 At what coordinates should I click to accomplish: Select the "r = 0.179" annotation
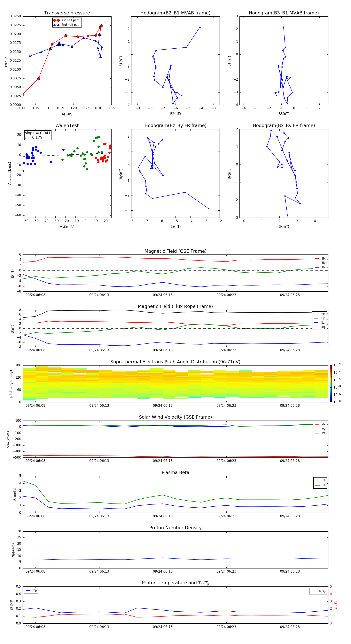(x=34, y=137)
